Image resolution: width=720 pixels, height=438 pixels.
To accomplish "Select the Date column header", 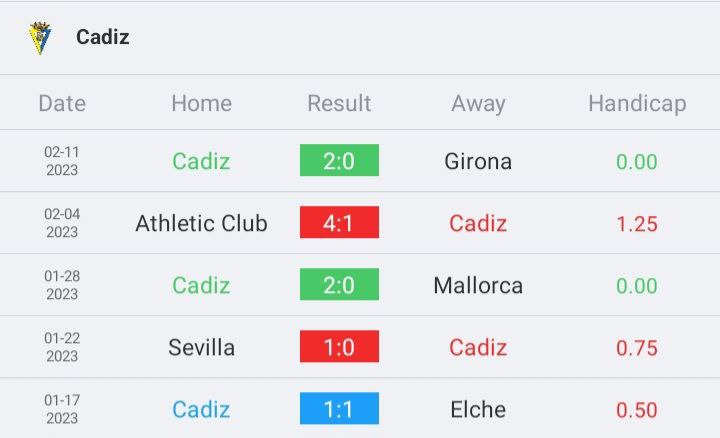I will [x=62, y=103].
